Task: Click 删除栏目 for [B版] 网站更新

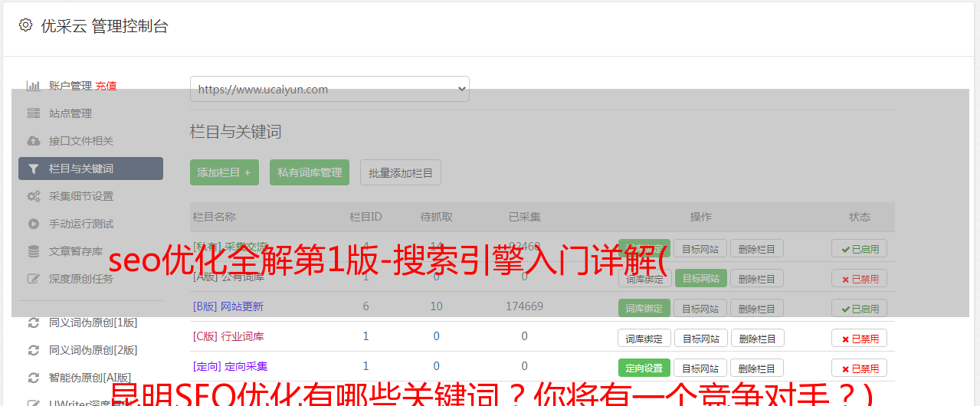Action: click(x=756, y=309)
